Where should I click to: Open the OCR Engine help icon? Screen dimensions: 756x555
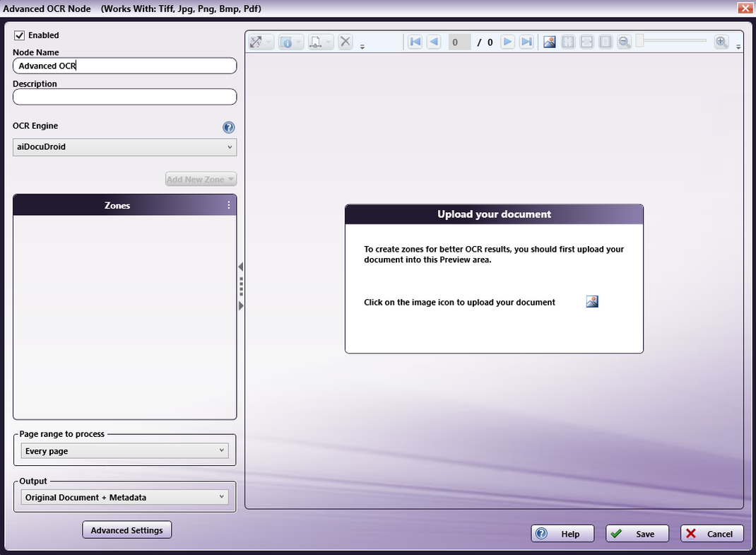[228, 127]
